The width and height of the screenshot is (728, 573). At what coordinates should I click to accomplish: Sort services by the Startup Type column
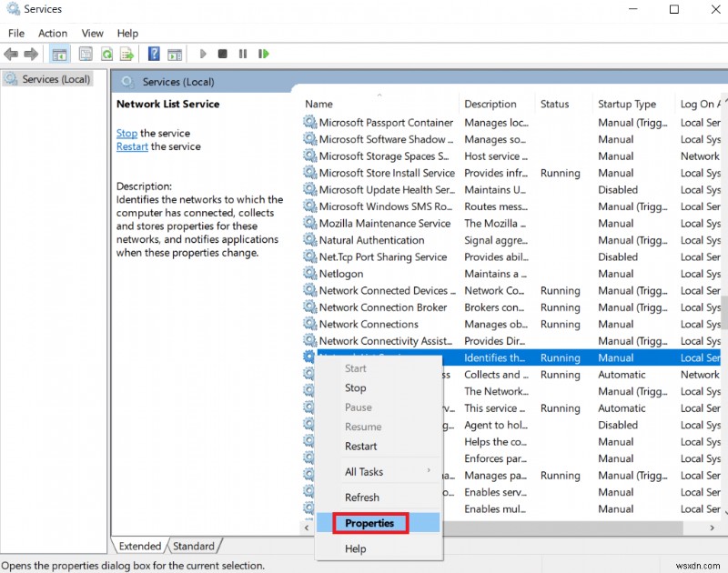tap(627, 105)
